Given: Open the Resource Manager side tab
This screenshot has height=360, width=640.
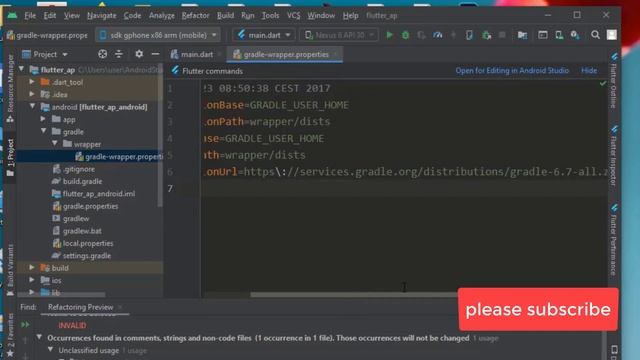Looking at the screenshot, I should (10, 88).
